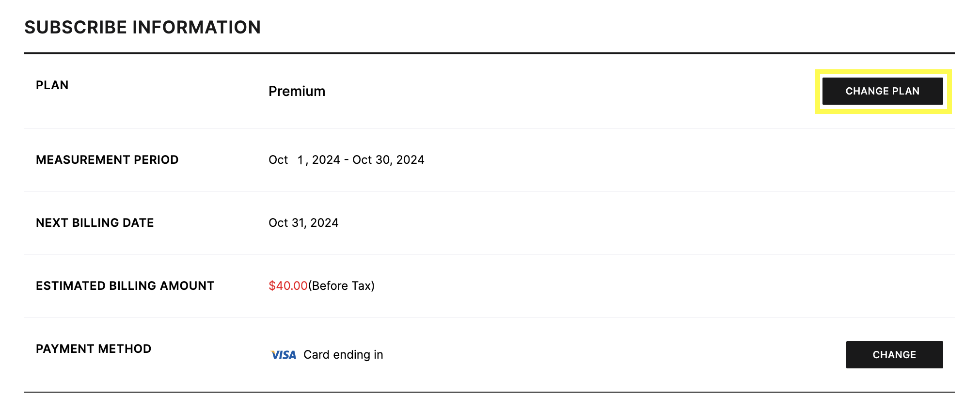
Task: Click the PLAN row label
Action: click(52, 85)
